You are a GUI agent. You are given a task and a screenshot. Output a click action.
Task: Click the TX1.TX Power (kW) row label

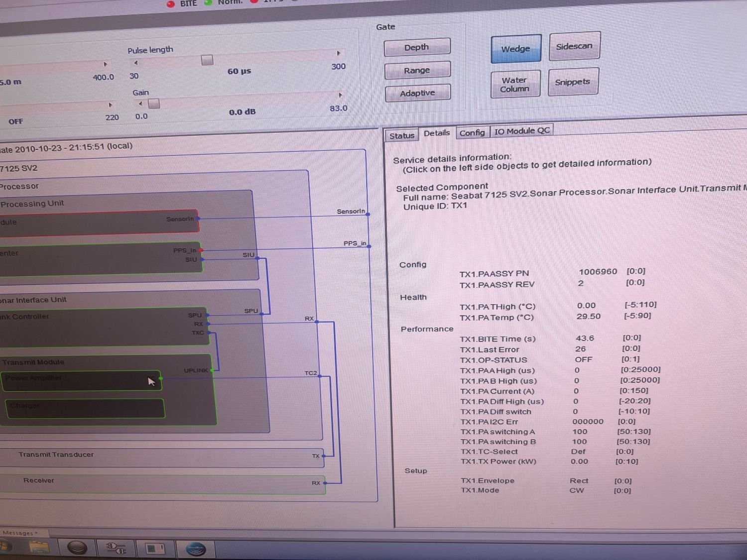(498, 461)
